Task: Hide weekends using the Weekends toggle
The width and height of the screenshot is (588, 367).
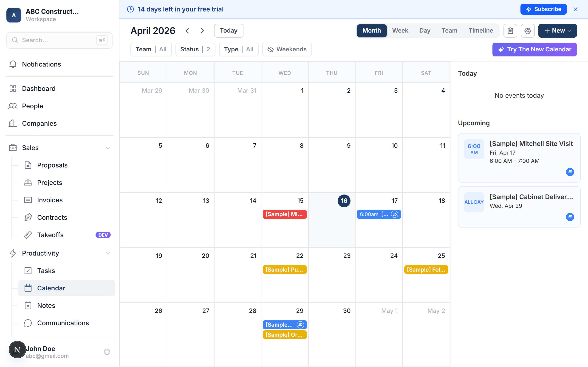Action: tap(287, 49)
